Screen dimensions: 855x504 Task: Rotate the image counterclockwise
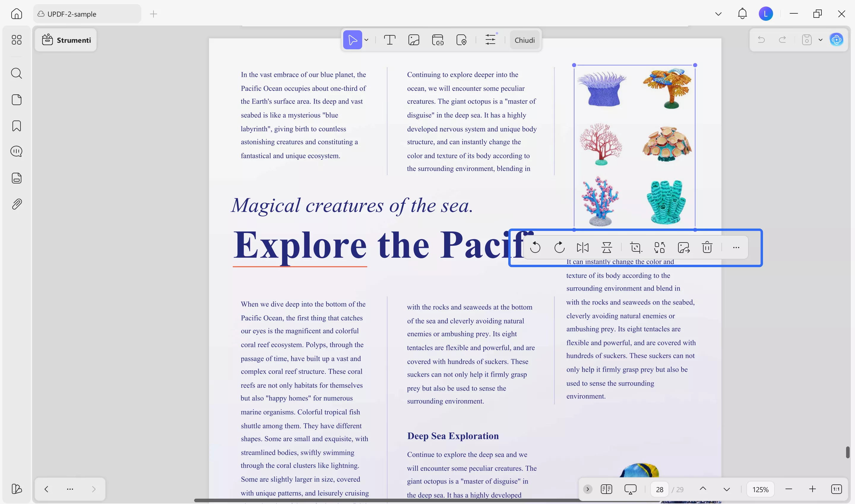(535, 247)
